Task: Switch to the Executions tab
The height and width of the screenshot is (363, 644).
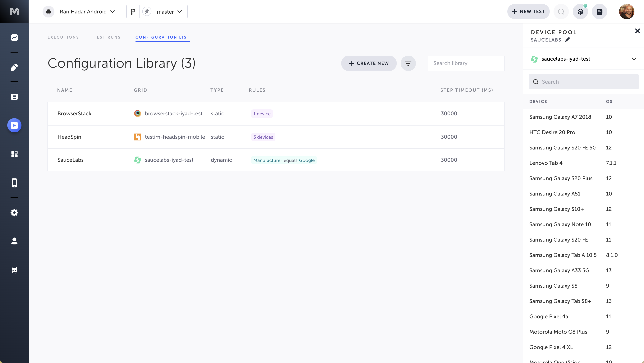Action: 63,37
